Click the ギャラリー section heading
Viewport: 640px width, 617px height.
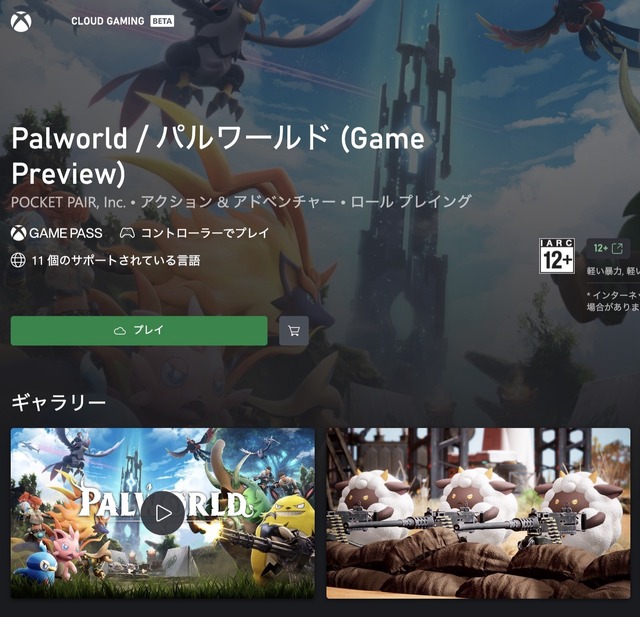point(58,403)
